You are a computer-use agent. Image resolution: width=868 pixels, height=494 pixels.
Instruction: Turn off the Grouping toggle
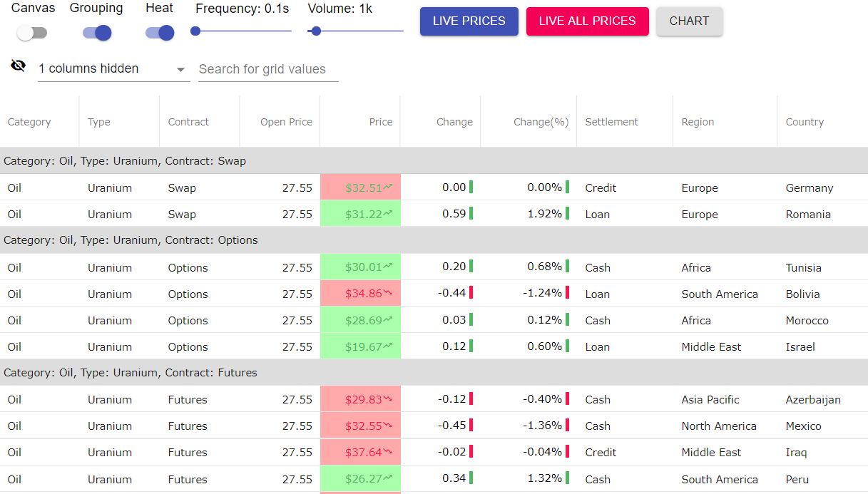click(x=96, y=33)
